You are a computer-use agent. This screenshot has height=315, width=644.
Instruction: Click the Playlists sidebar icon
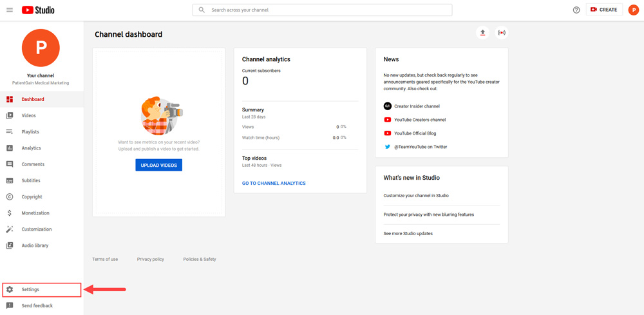(x=10, y=132)
